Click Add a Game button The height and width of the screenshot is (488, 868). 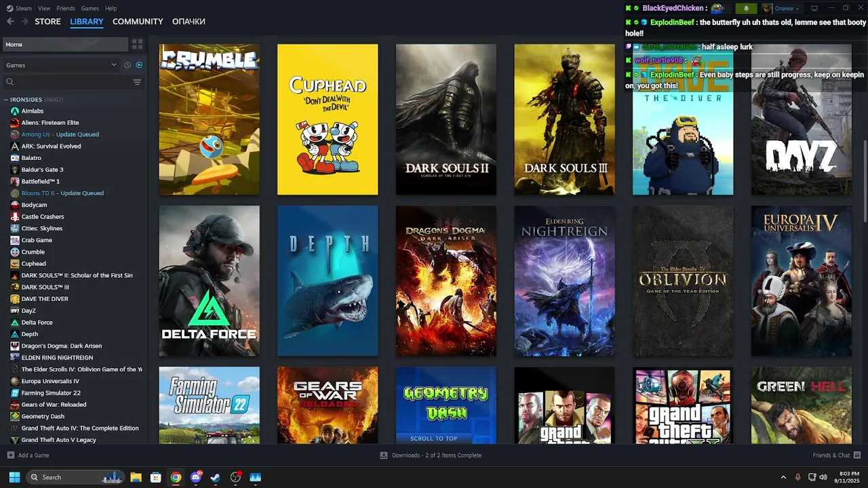(x=28, y=455)
